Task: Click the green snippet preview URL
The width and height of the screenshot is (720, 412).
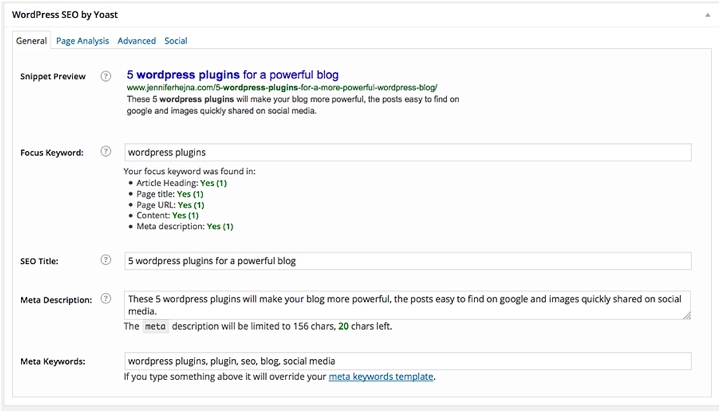Action: tap(282, 87)
